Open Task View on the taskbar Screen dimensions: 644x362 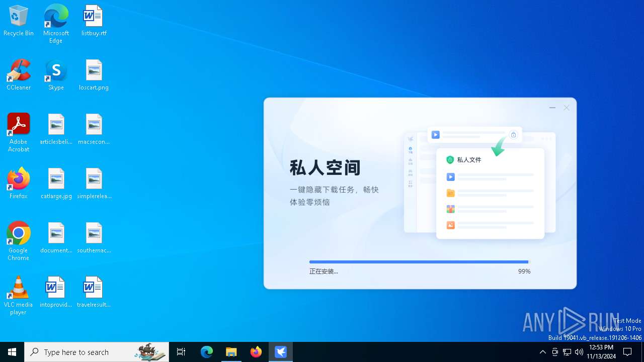[181, 352]
